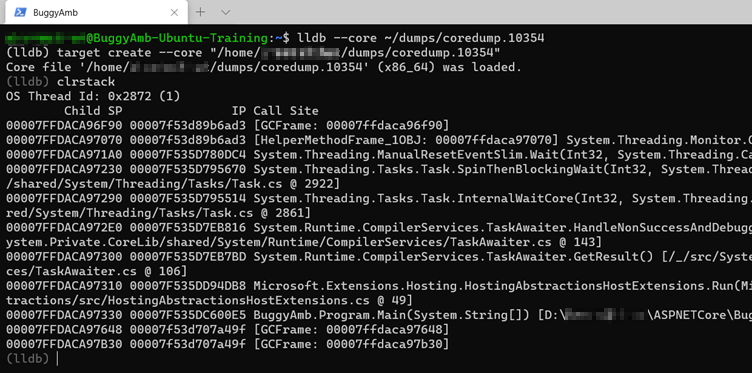Click the Call Site column header
The height and width of the screenshot is (373, 752).
click(286, 111)
